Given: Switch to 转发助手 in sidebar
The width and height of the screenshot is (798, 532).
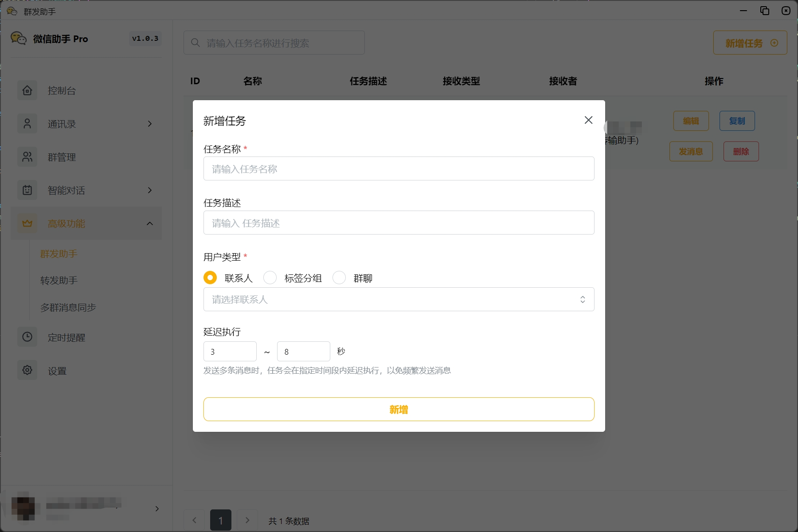Looking at the screenshot, I should click(59, 280).
